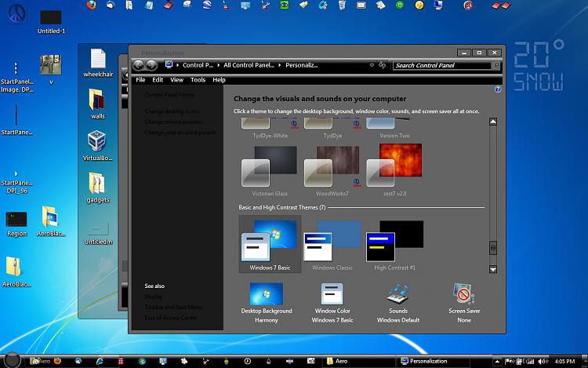The image size is (588, 368).
Task: Click theme list scroll down arrow
Action: coord(493,269)
